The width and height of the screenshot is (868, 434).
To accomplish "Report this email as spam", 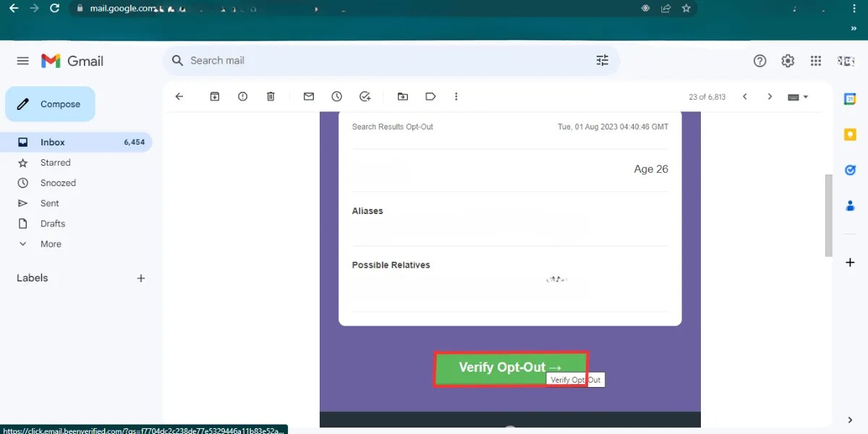I will (243, 96).
